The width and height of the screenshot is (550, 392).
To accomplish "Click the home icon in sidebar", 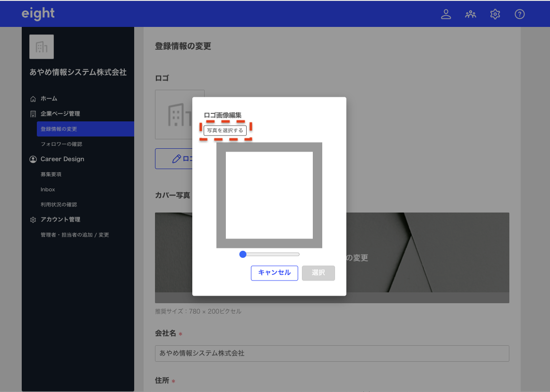I will click(x=33, y=99).
